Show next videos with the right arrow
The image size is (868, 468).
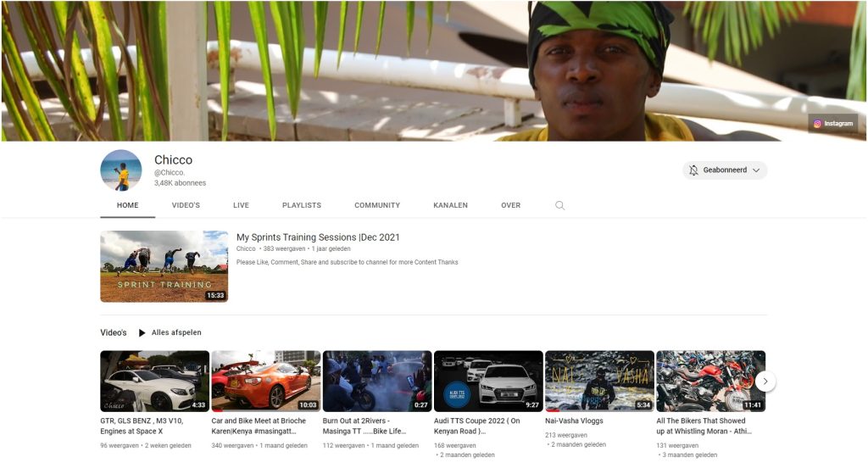coord(765,381)
